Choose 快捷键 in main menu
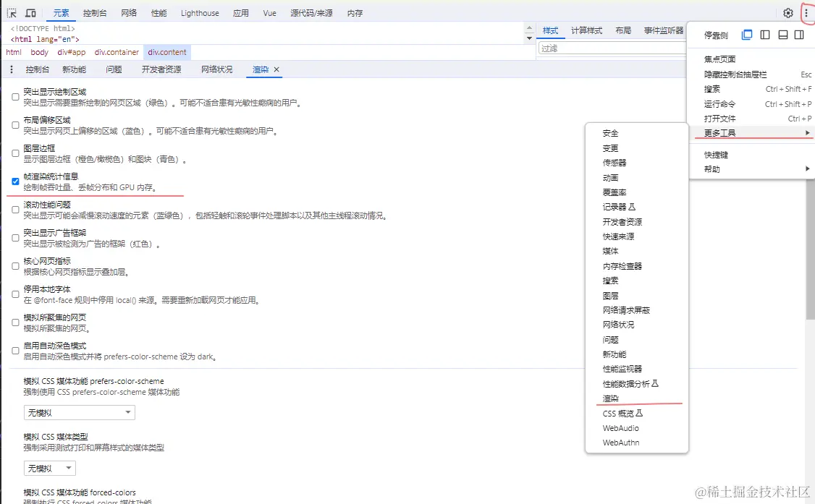This screenshot has height=504, width=815. click(x=751, y=155)
